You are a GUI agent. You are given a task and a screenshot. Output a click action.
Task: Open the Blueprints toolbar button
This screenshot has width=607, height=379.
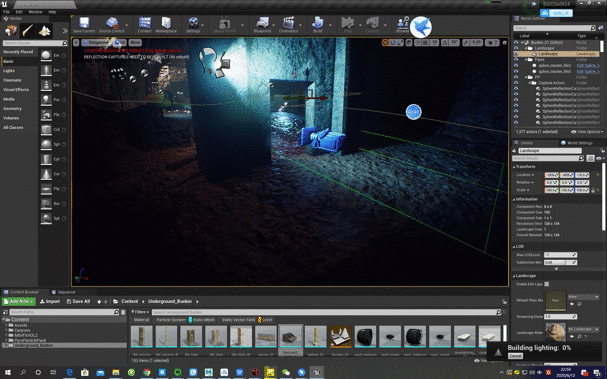click(262, 25)
